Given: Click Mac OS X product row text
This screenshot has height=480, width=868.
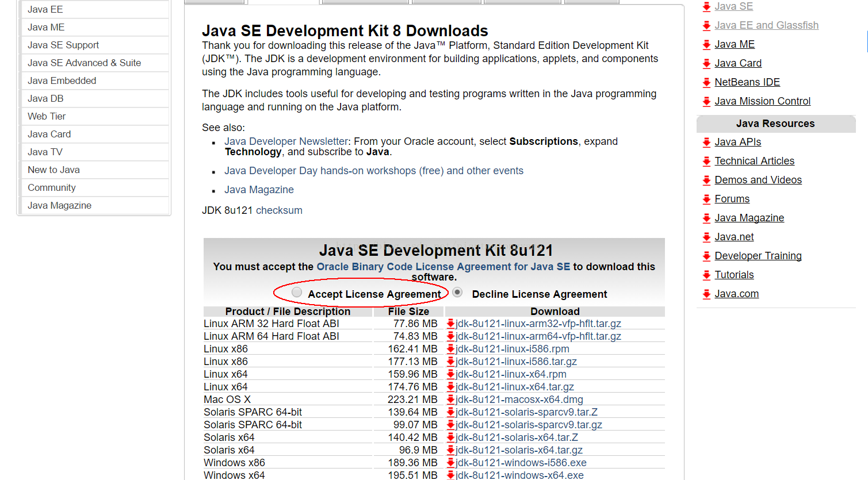Looking at the screenshot, I should pos(227,400).
